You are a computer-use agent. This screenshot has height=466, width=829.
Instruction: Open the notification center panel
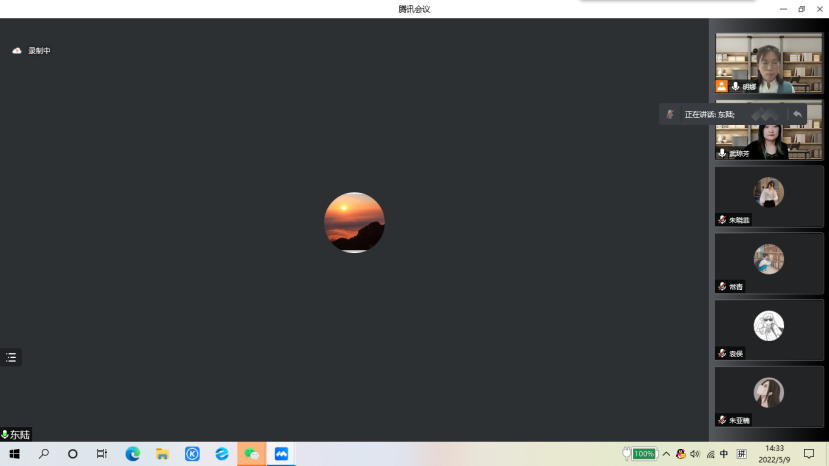809,454
